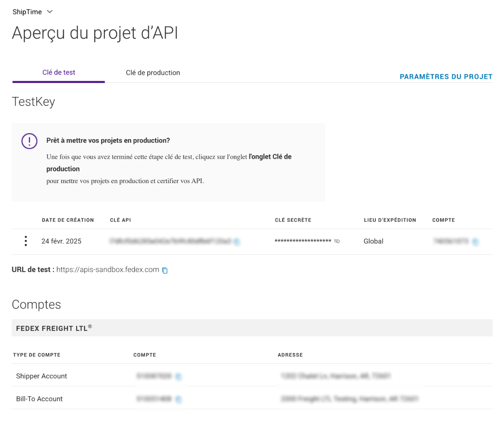
Task: Reveal the secret key with the eye icon
Action: tap(337, 241)
